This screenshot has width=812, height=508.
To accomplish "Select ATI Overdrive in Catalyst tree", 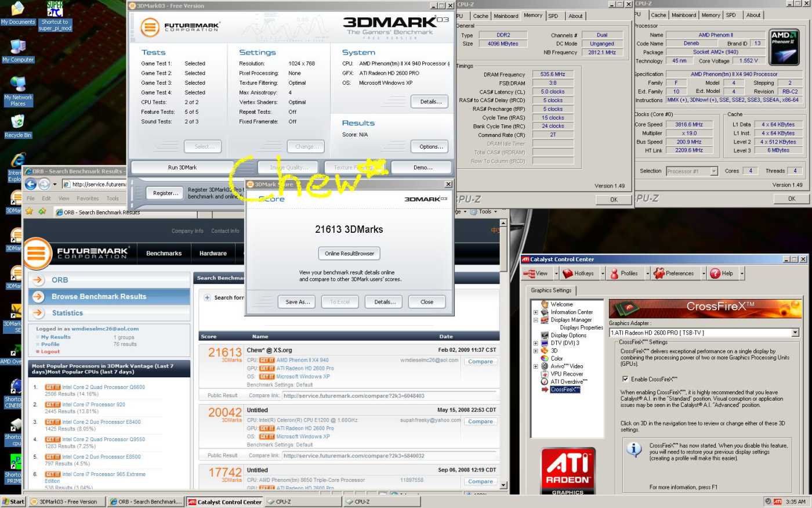I will [569, 381].
